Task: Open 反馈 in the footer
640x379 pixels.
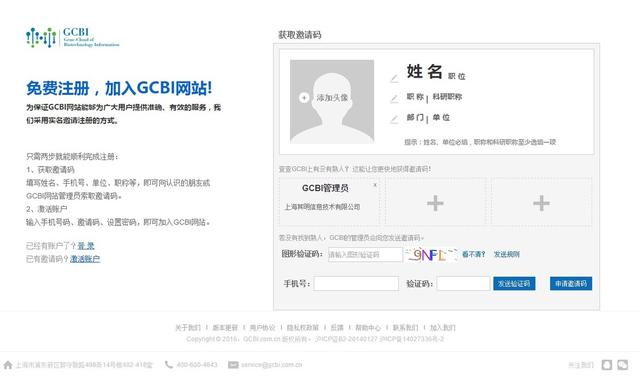Action: click(337, 328)
